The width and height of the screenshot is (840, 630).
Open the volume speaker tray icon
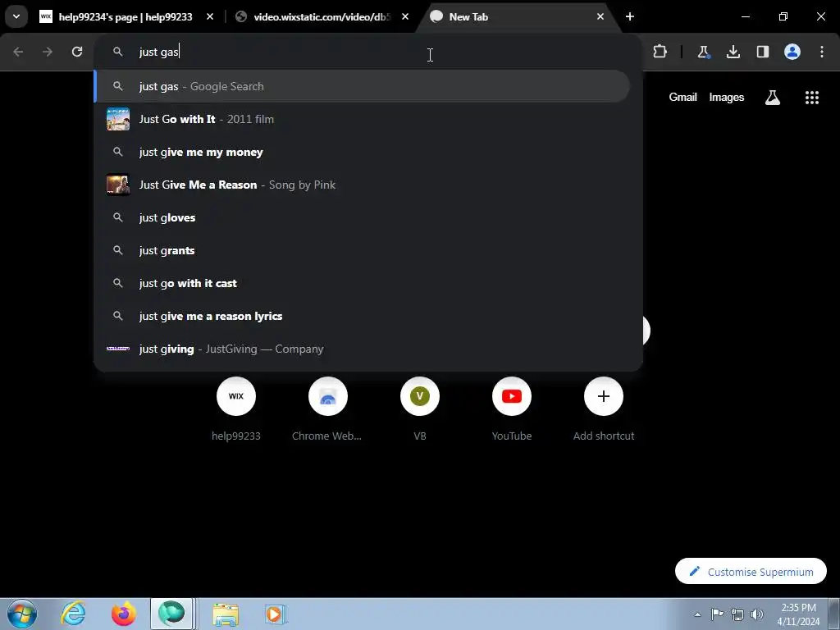[757, 614]
